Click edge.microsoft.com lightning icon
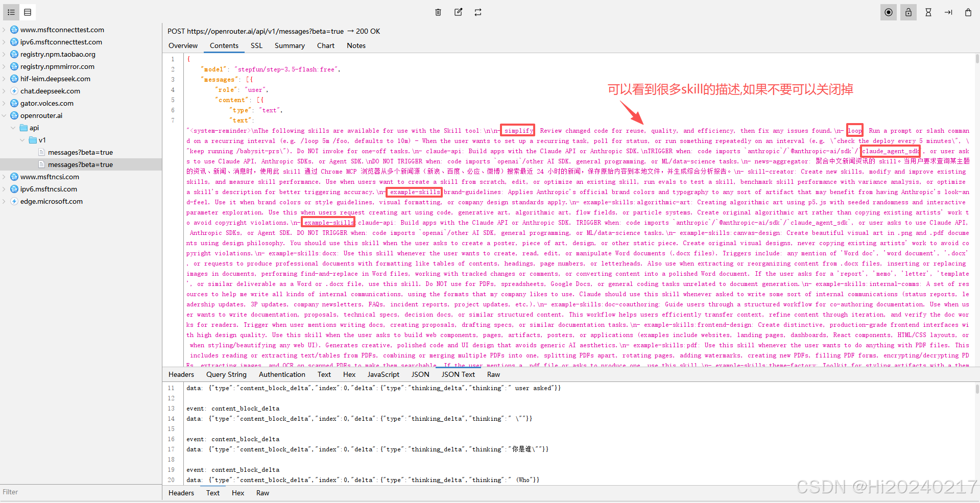This screenshot has height=503, width=980. pyautogui.click(x=14, y=201)
